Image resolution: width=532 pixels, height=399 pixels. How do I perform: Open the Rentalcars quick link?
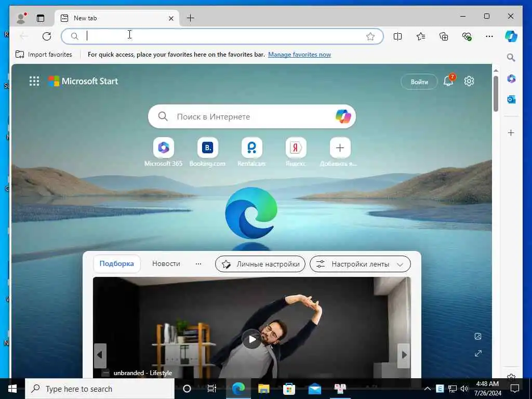252,152
